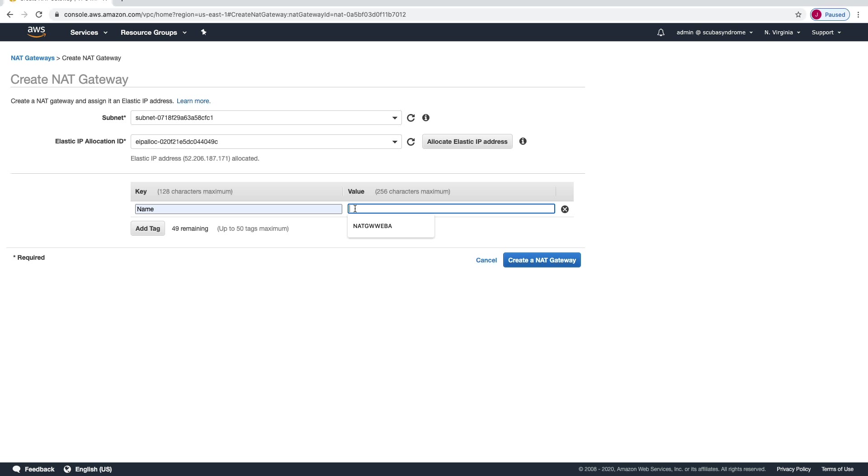Open the Terms of Use link
Image resolution: width=868 pixels, height=476 pixels.
tap(837, 469)
